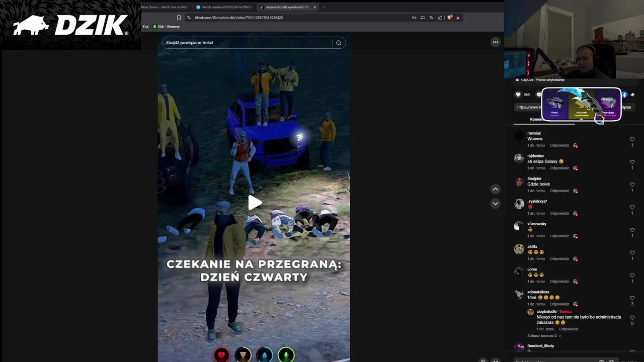
Task: Select the tiktok.com URL in address bar
Action: pos(238,18)
